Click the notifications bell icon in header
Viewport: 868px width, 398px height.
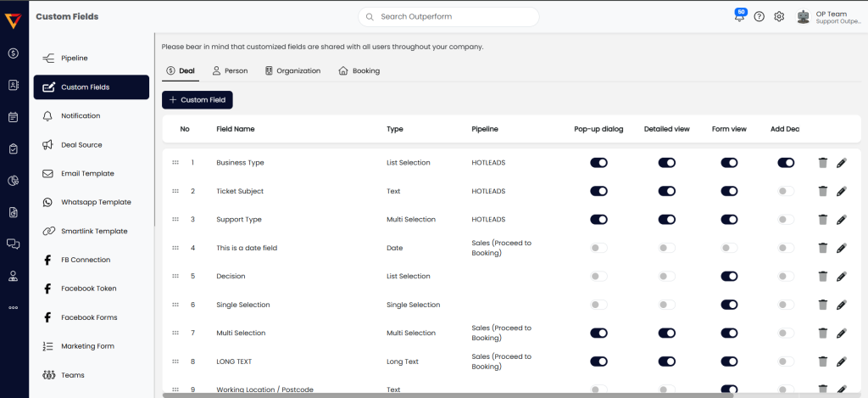(x=739, y=17)
